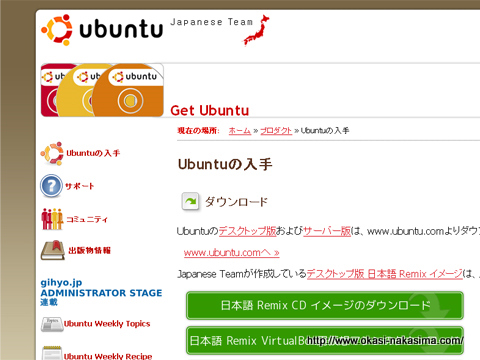
Task: Go to ホーム in the breadcrumb
Action: [x=240, y=131]
